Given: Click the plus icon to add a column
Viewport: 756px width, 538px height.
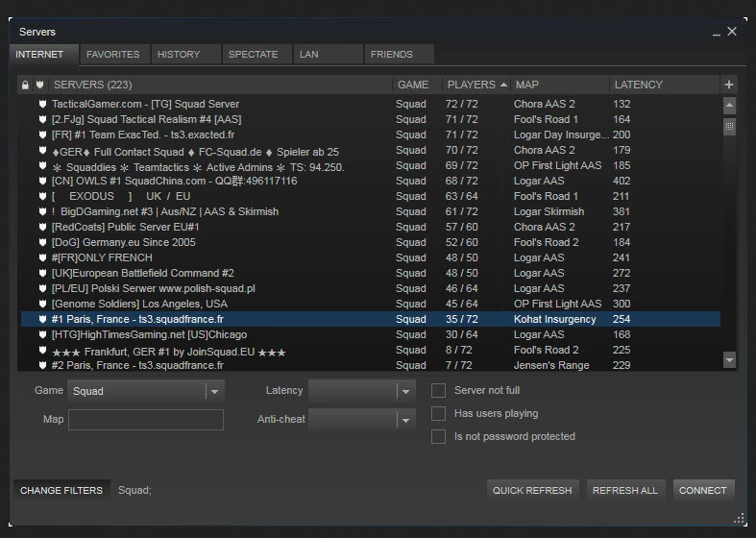Looking at the screenshot, I should (x=728, y=85).
